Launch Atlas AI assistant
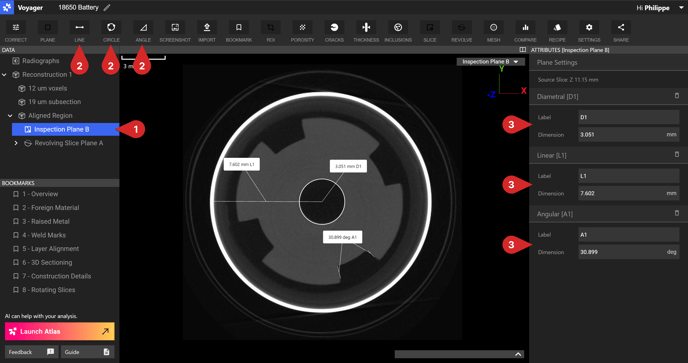 pos(60,331)
